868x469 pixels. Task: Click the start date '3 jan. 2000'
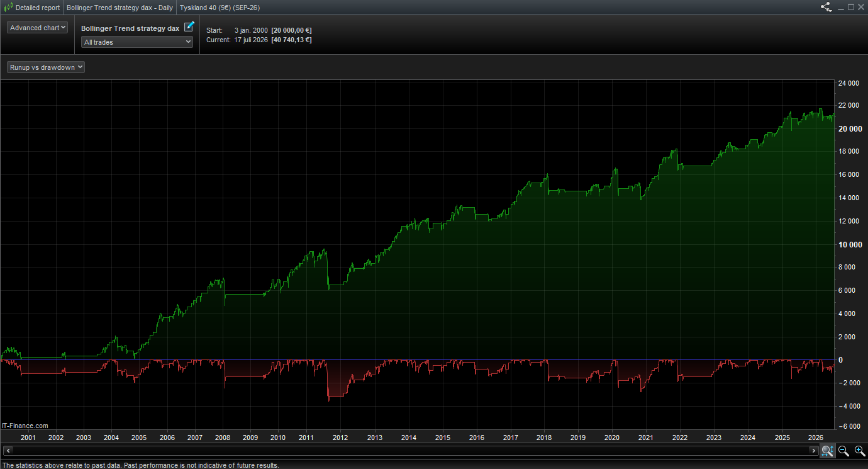[x=250, y=30]
